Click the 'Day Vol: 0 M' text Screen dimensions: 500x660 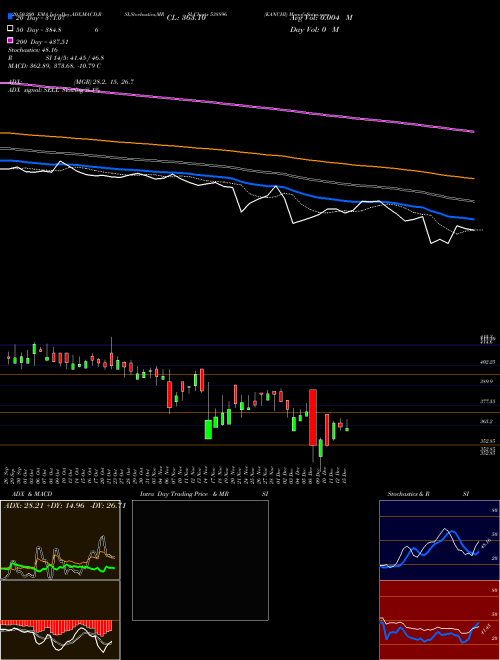(314, 29)
